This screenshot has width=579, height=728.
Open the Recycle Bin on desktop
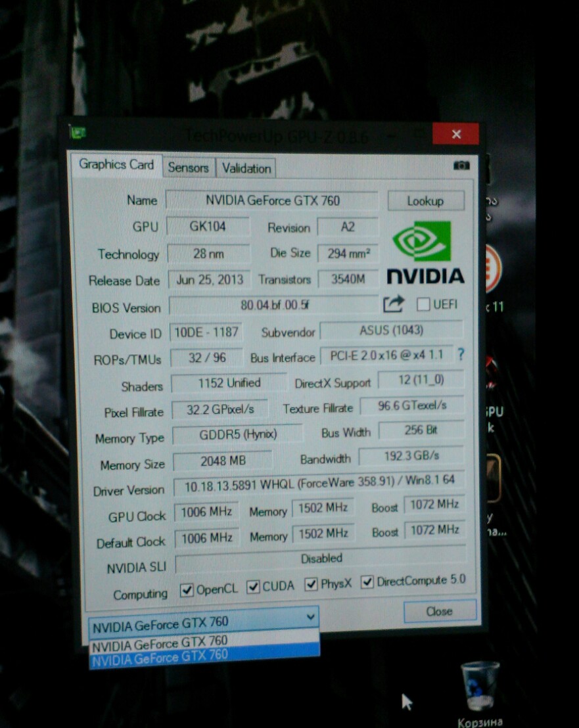pyautogui.click(x=479, y=693)
